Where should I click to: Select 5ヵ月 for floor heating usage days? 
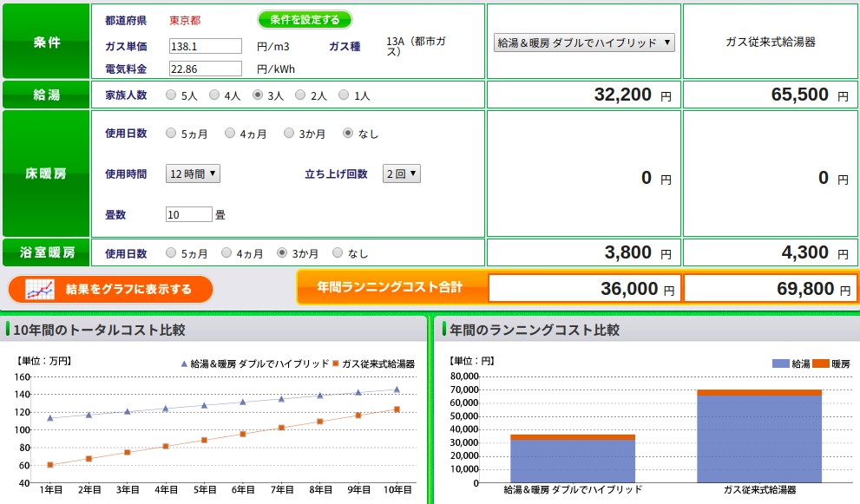(170, 134)
